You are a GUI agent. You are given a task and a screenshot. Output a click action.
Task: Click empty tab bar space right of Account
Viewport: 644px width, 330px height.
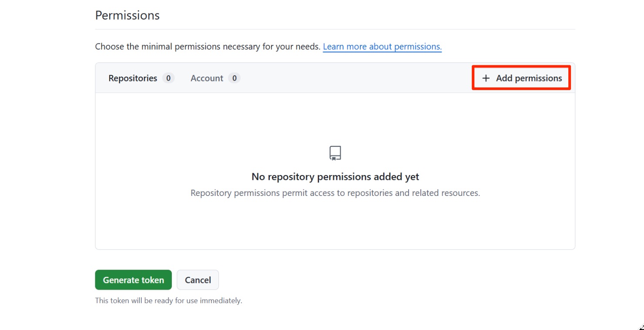pyautogui.click(x=348, y=78)
